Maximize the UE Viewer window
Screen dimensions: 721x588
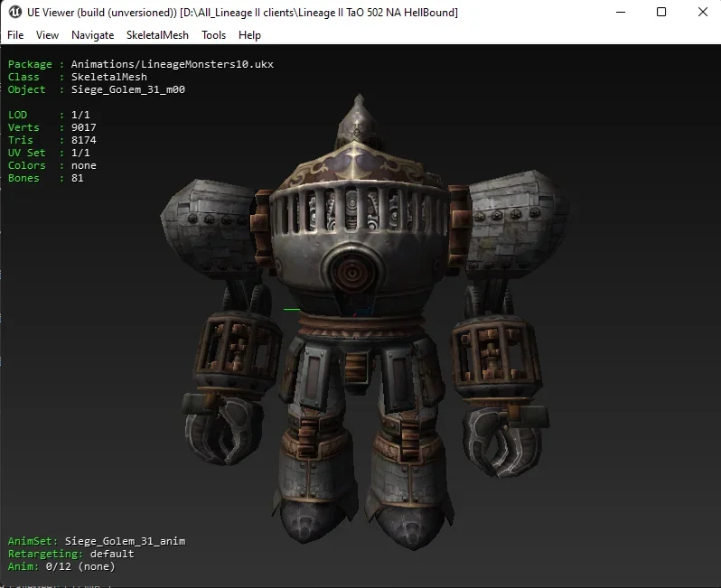(661, 12)
